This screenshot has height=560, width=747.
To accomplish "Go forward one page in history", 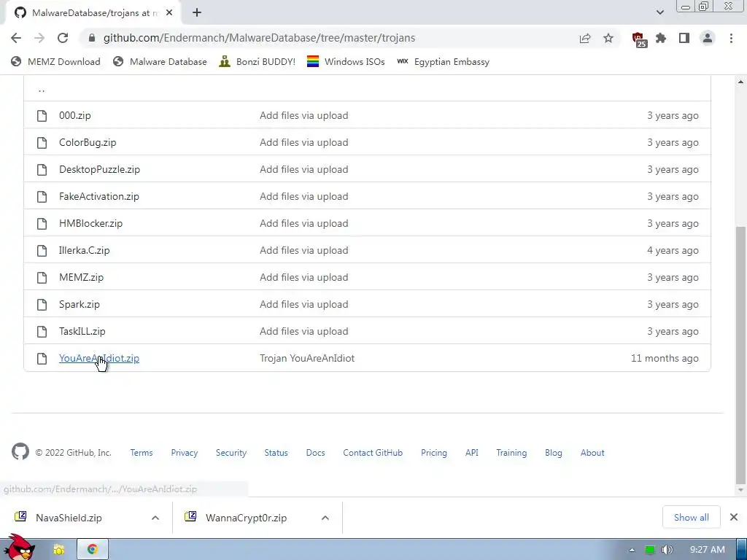I will [39, 38].
